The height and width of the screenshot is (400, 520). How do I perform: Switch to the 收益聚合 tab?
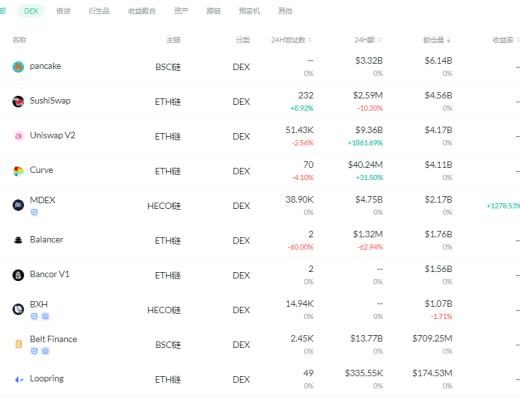click(x=142, y=11)
